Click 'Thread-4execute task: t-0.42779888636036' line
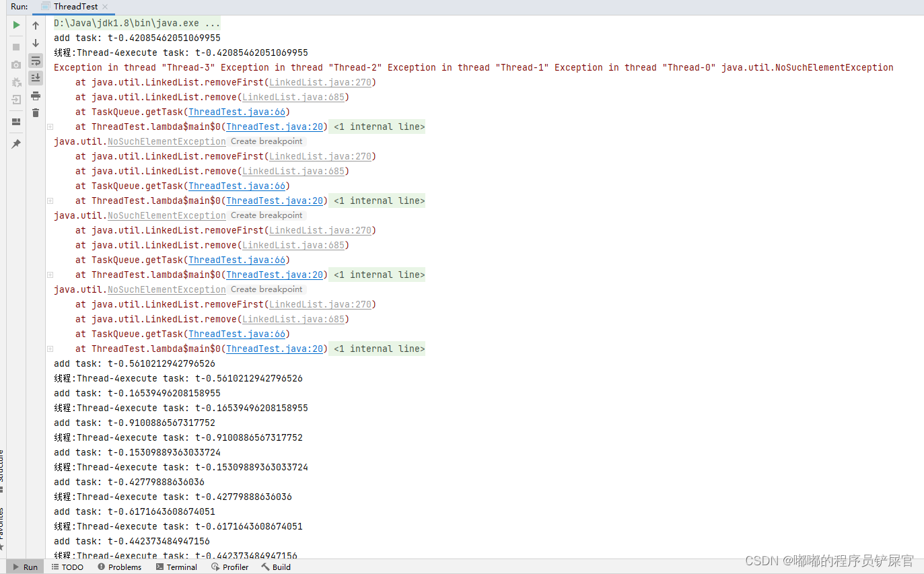The width and height of the screenshot is (924, 574). pyautogui.click(x=173, y=497)
